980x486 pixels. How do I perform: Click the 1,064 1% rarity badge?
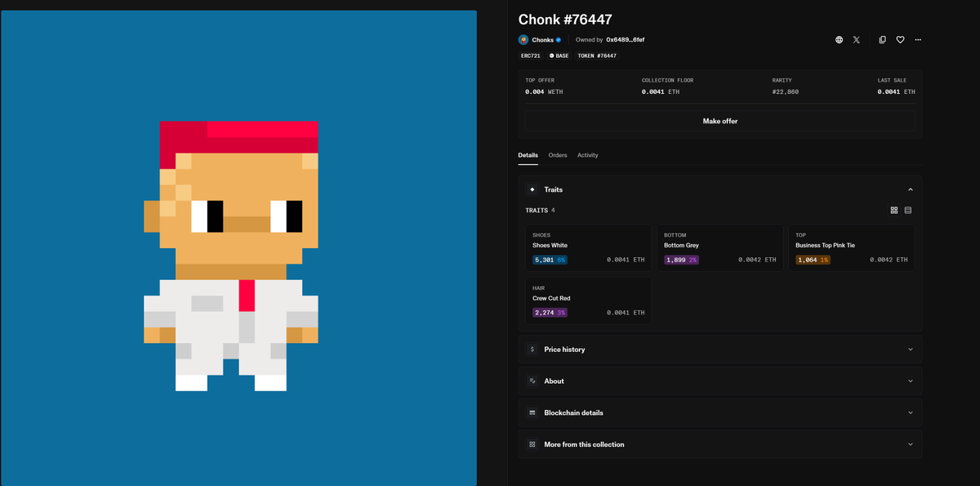[813, 260]
